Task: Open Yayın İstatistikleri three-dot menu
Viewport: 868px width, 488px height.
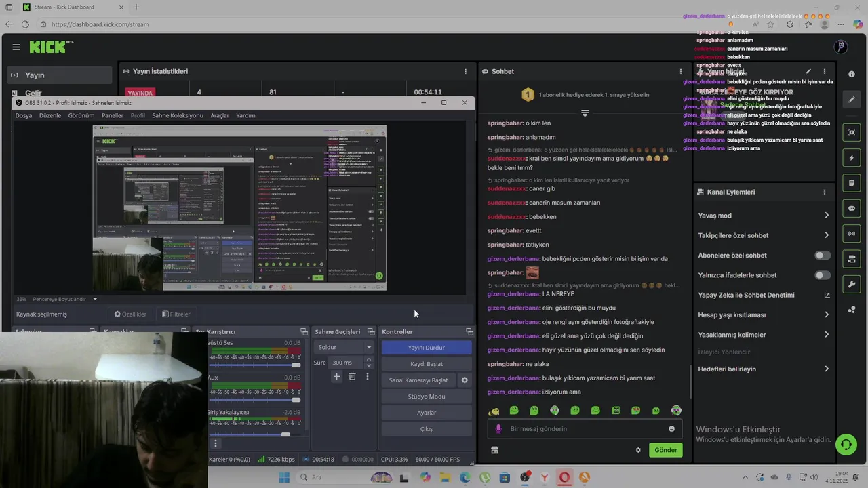Action: [465, 71]
